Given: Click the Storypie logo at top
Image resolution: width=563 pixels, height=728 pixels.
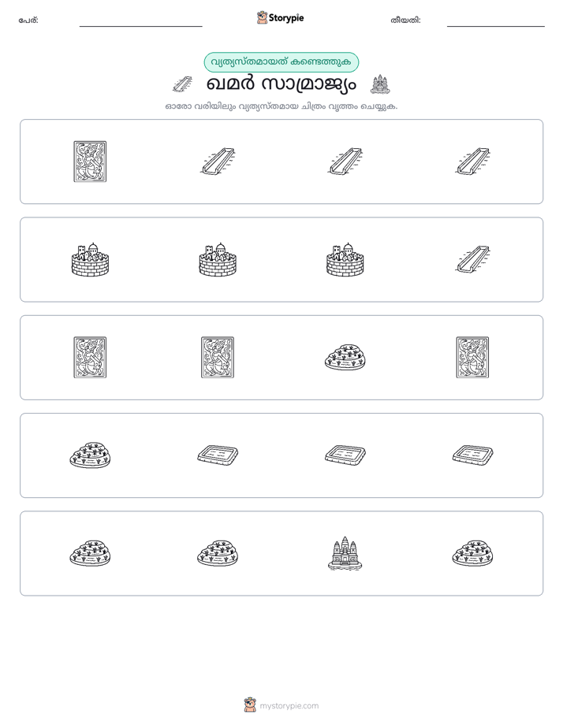Looking at the screenshot, I should (x=281, y=17).
